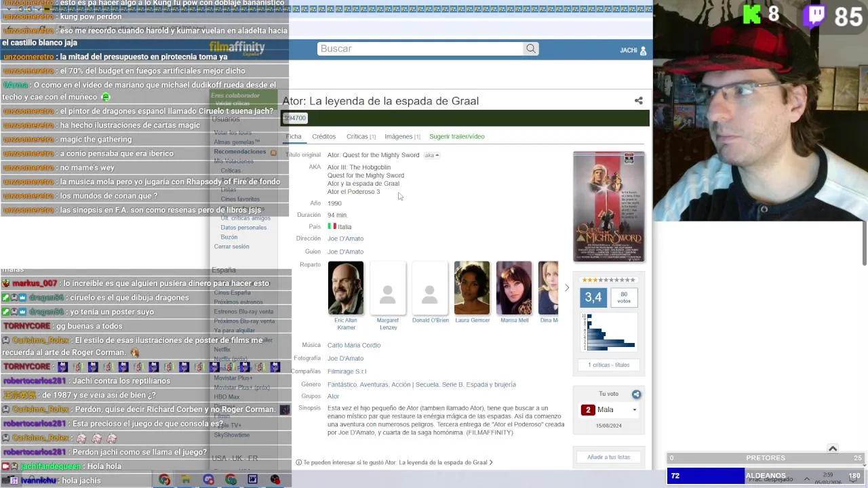868x488 pixels.
Task: Click the Laura Gemser name link
Action: pyautogui.click(x=472, y=321)
